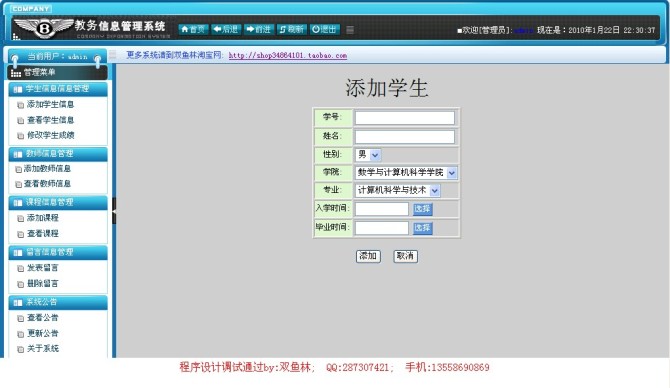Click 选择 next to 毕业时间
670x388 pixels.
pos(422,228)
